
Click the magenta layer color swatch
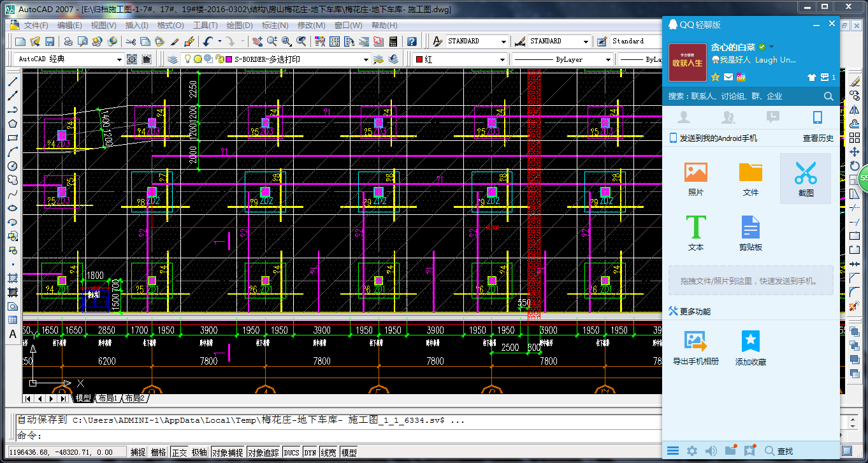pyautogui.click(x=229, y=59)
